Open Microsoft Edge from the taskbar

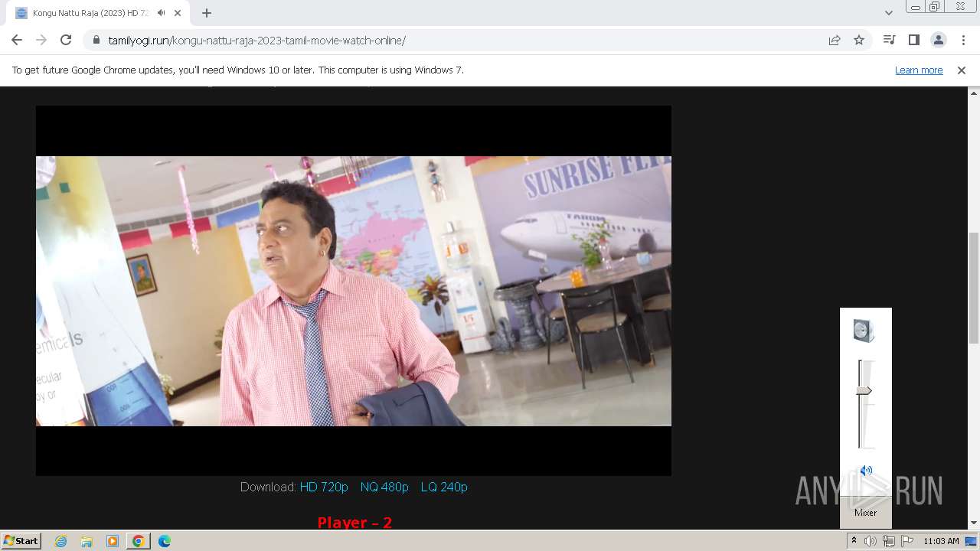[x=164, y=541]
